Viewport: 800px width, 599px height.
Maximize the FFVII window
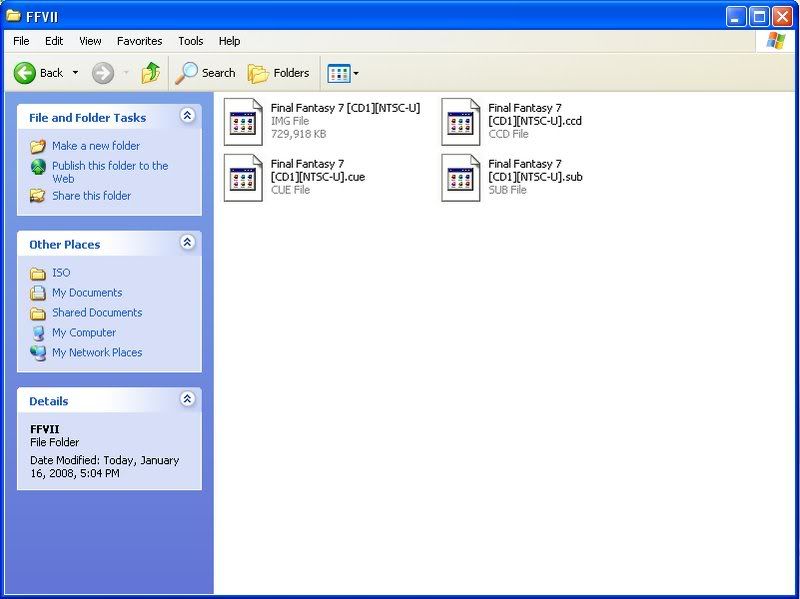tap(759, 17)
